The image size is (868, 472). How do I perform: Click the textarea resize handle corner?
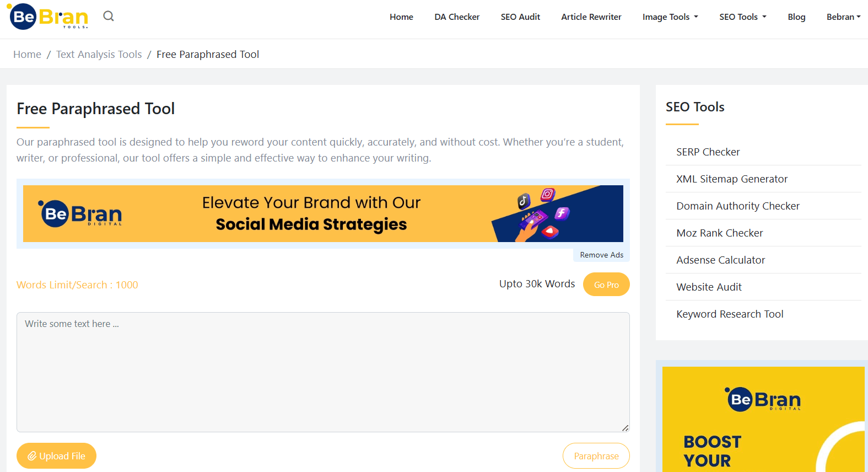626,428
